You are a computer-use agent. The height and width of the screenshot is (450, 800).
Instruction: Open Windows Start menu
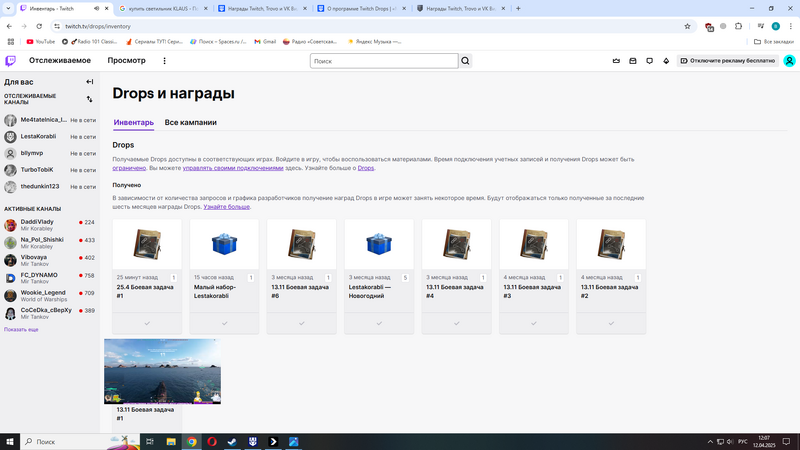tap(10, 441)
